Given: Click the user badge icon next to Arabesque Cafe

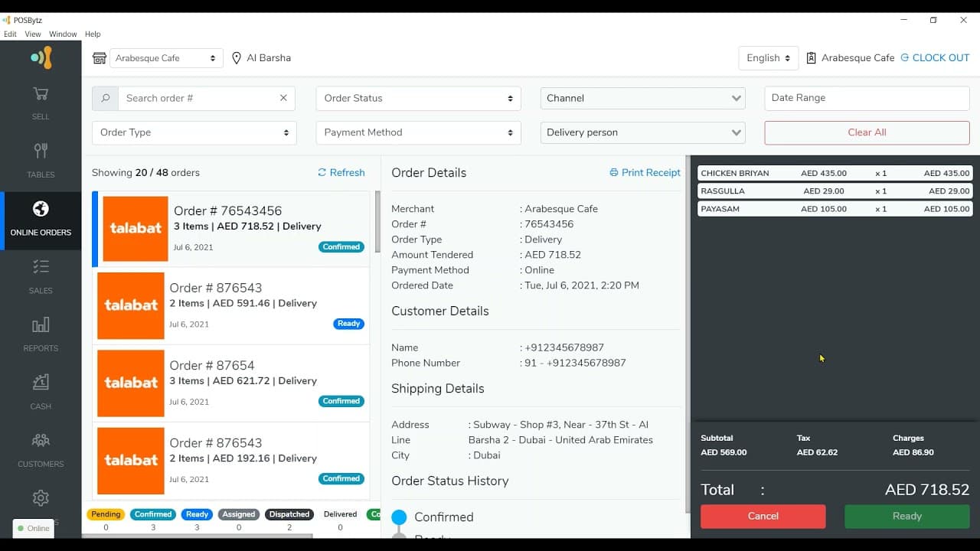Looking at the screenshot, I should tap(812, 58).
